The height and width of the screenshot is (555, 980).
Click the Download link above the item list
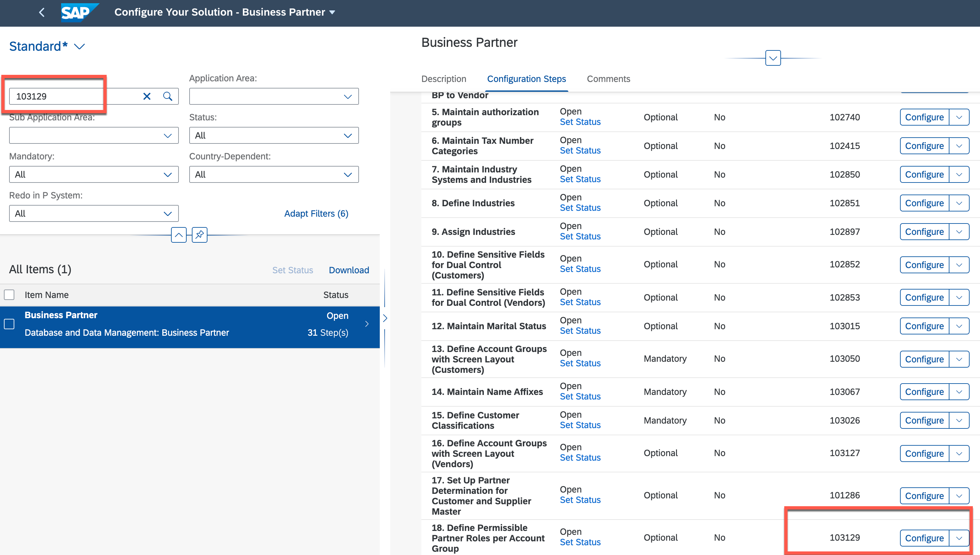coord(349,270)
